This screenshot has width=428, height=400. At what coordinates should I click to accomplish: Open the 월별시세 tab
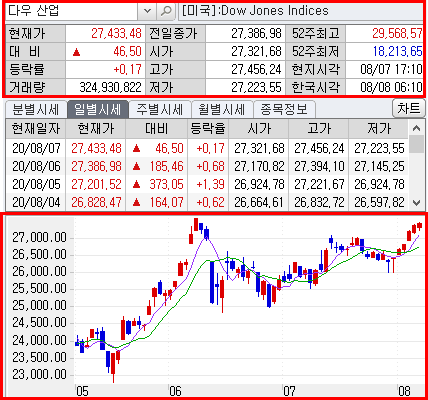(222, 109)
